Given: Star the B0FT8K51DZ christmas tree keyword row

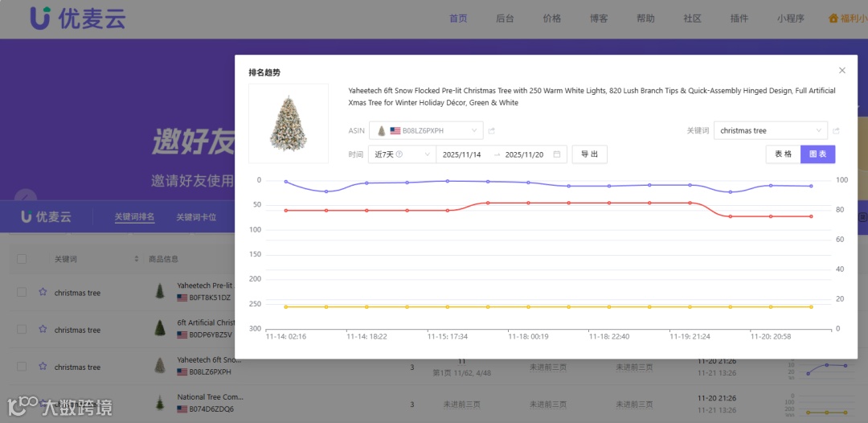Looking at the screenshot, I should click(43, 293).
